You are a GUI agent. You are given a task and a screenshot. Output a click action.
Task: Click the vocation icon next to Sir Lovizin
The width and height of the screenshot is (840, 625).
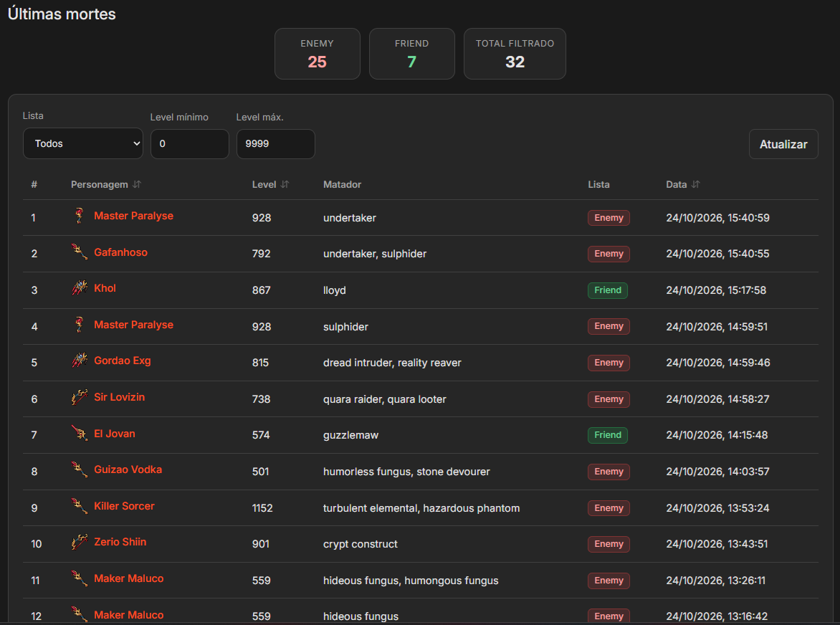(80, 397)
